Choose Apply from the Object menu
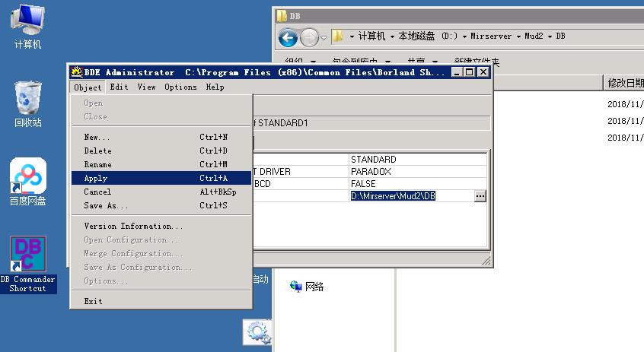This screenshot has width=644, height=352. point(96,178)
